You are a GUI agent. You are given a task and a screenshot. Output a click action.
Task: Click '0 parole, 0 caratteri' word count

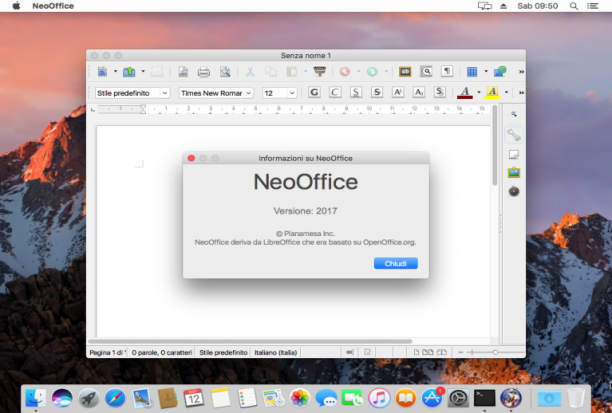pyautogui.click(x=162, y=352)
